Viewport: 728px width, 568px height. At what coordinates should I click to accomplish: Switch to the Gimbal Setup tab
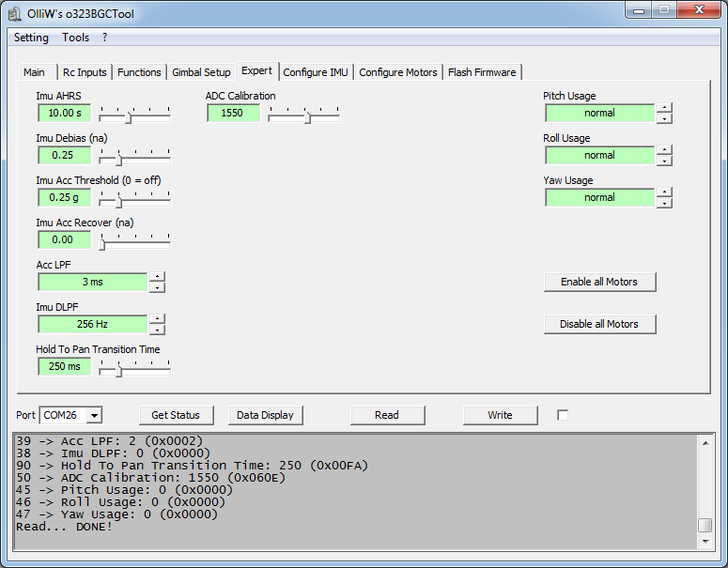tap(201, 72)
